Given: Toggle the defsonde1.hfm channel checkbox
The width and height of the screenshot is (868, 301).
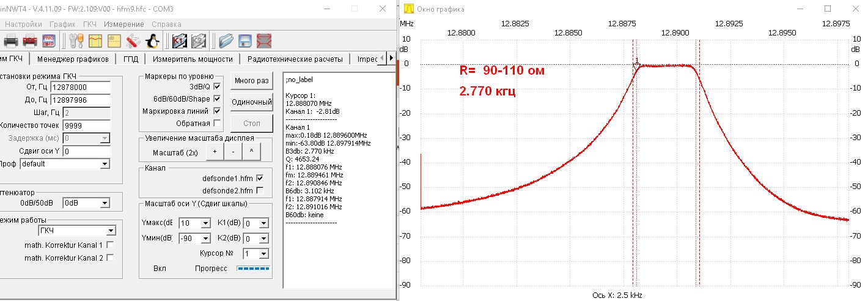Looking at the screenshot, I should point(260,178).
